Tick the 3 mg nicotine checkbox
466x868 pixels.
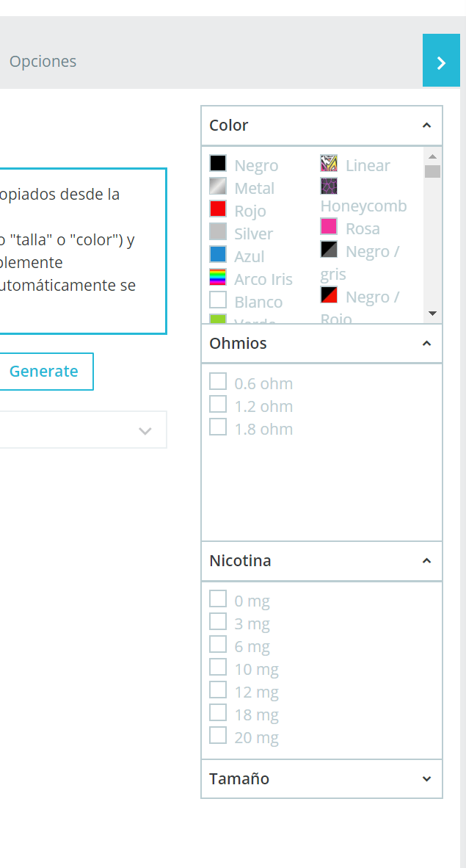[x=218, y=622]
